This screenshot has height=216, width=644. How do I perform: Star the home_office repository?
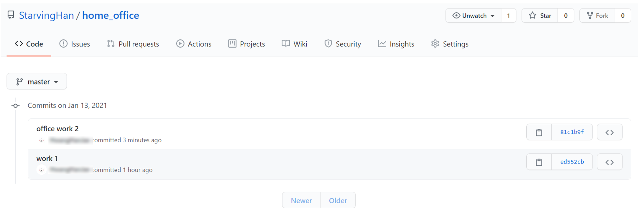click(x=540, y=16)
